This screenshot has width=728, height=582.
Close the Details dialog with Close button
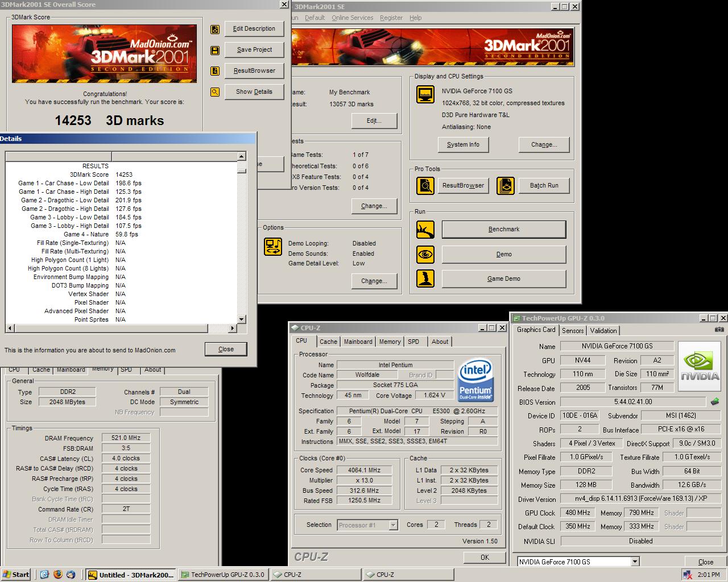(226, 350)
